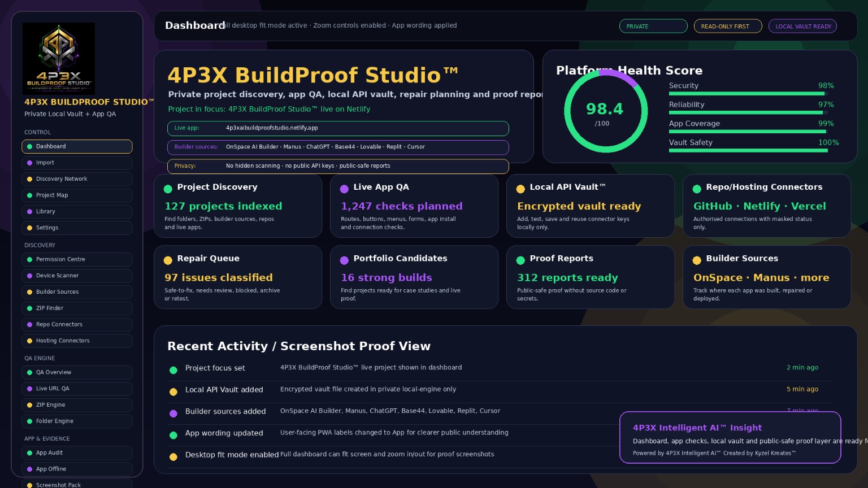Click the yellow dot beside Local API Vault
Image resolution: width=868 pixels, height=488 pixels.
point(520,189)
